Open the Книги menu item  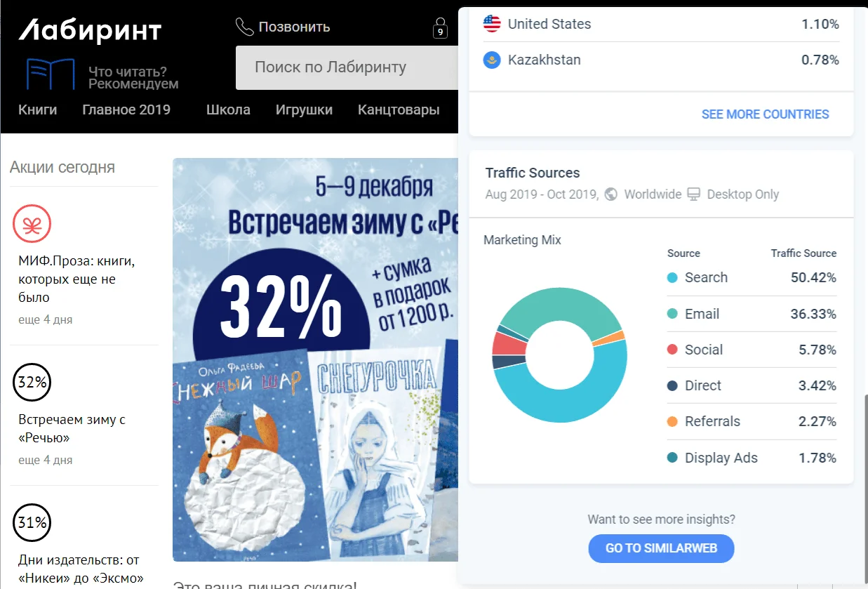point(38,110)
